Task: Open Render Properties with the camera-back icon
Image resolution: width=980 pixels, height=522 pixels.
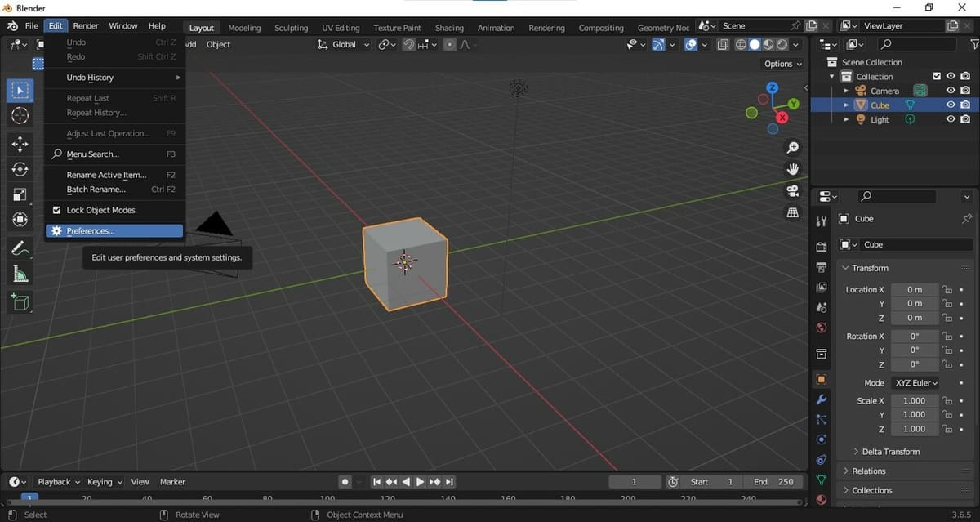Action: (x=821, y=247)
